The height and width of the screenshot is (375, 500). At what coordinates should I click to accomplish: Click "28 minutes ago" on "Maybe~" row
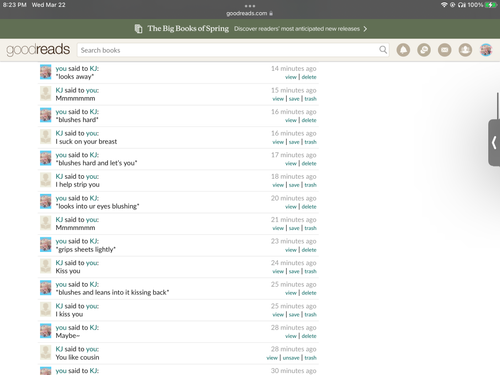click(x=293, y=328)
